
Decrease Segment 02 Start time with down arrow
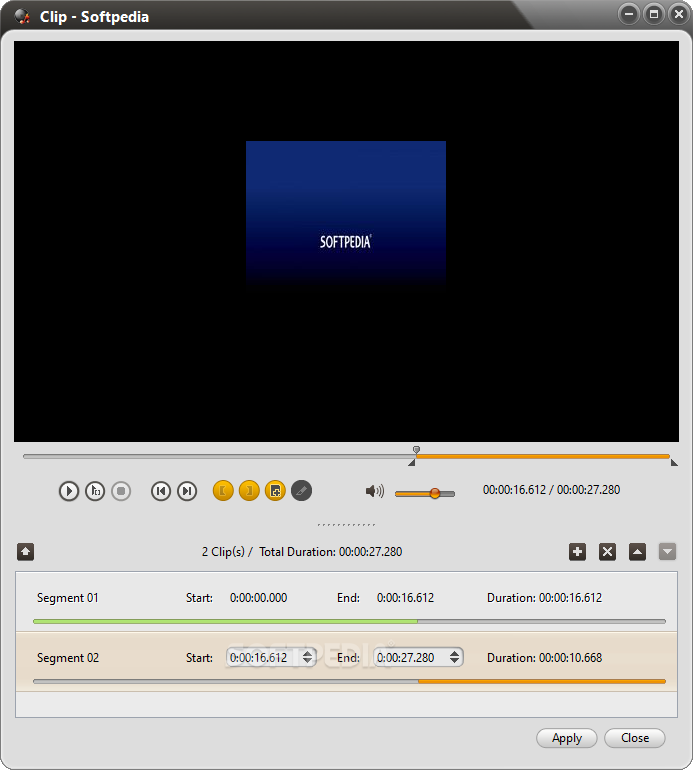point(307,661)
